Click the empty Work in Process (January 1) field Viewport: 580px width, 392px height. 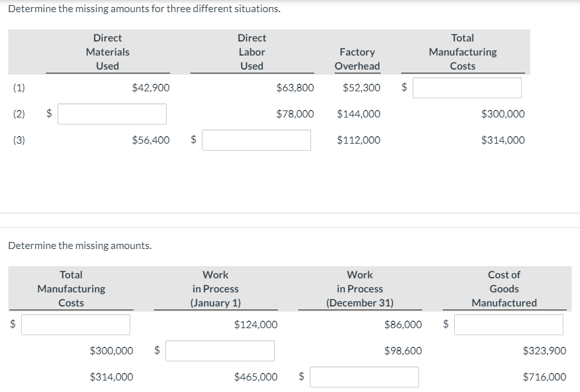[219, 351]
